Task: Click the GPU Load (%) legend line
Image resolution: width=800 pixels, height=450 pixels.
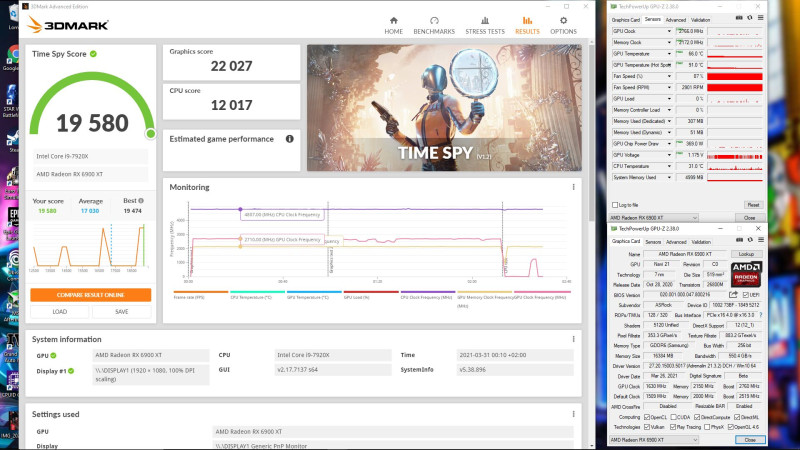Action: point(371,292)
